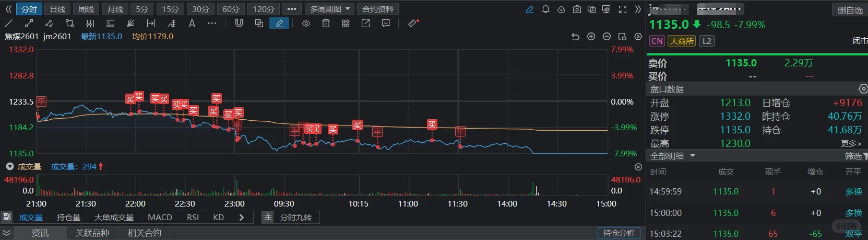Open the 合约资料 contract info
The height and width of the screenshot is (240, 868).
click(x=378, y=9)
